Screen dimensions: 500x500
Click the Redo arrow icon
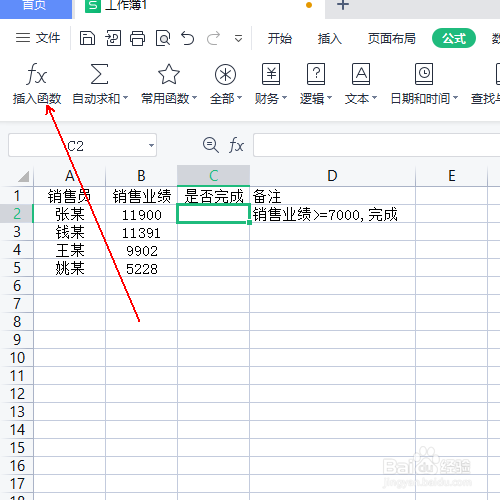213,38
